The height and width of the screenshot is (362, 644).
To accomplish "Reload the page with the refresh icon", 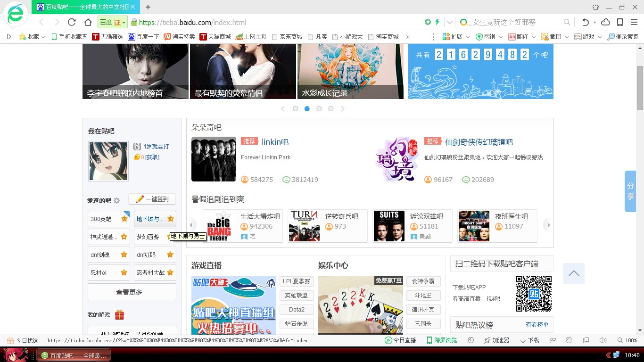I will point(72,22).
